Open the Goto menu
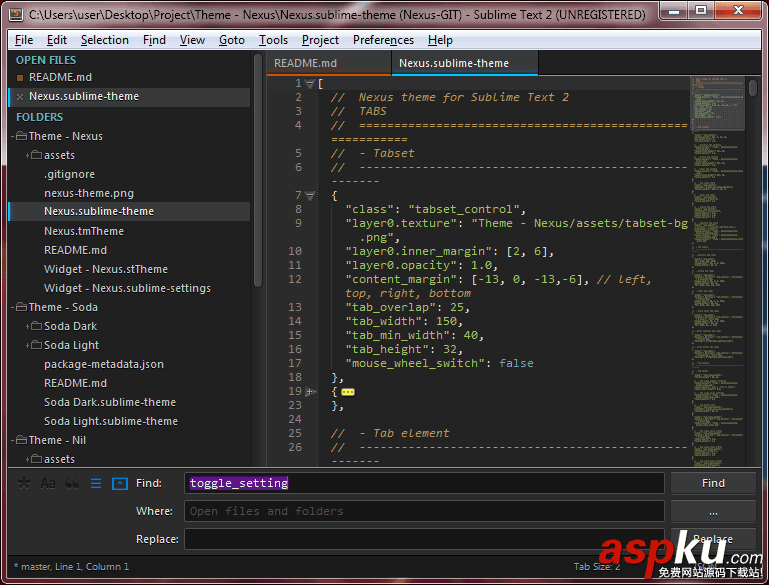The height and width of the screenshot is (585, 769). coord(231,40)
